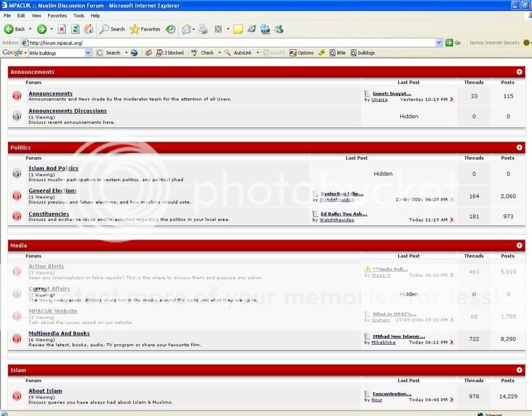Viewport: 532px width, 416px height.
Task: Open last post 'Ed Balls: You Ask...'
Action: pos(344,214)
